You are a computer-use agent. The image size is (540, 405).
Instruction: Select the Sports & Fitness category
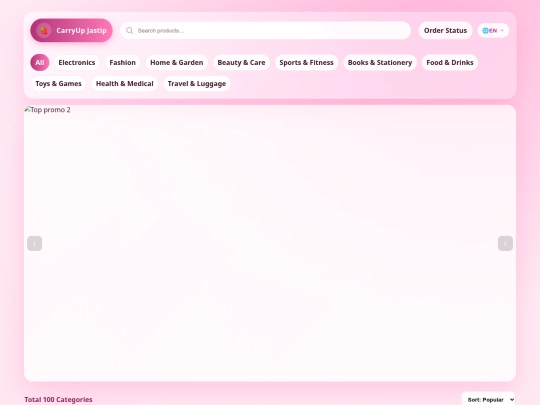[307, 62]
